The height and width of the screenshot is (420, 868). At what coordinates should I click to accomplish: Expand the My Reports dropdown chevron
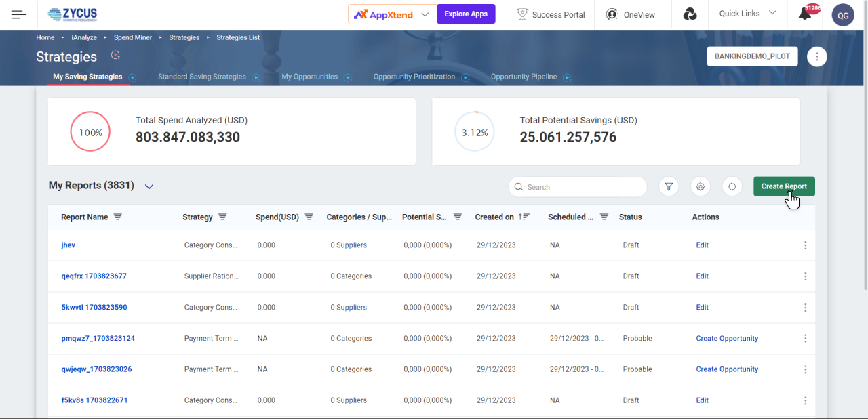coord(149,186)
